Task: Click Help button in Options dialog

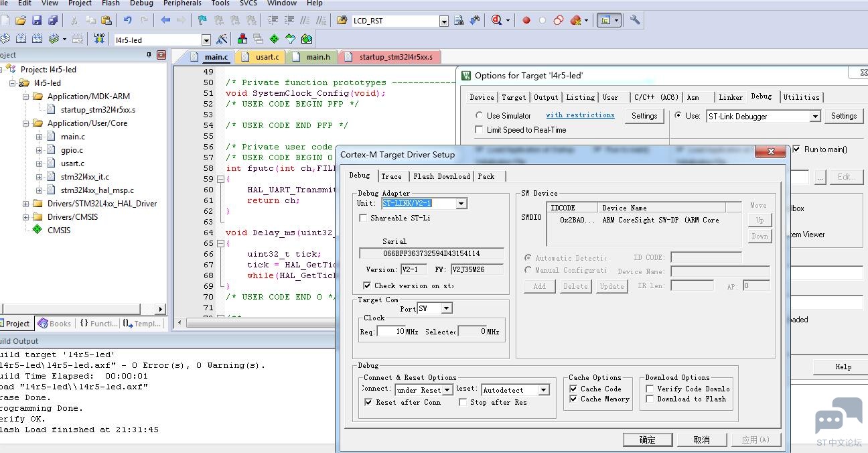Action: [x=843, y=367]
